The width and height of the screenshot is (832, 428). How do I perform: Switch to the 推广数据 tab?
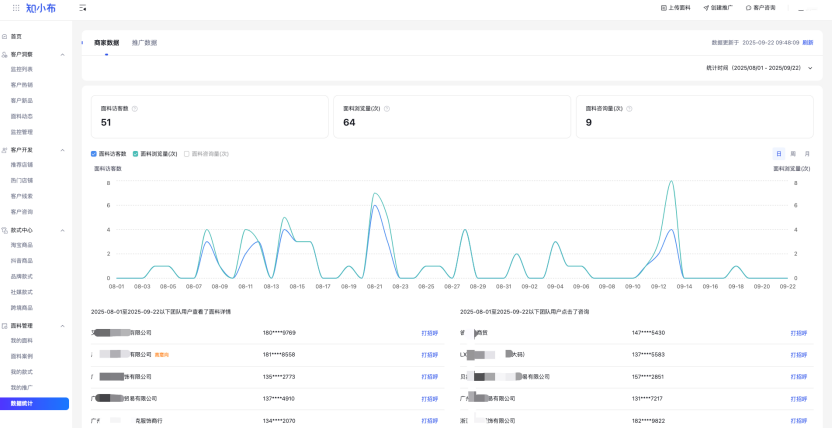(x=144, y=43)
